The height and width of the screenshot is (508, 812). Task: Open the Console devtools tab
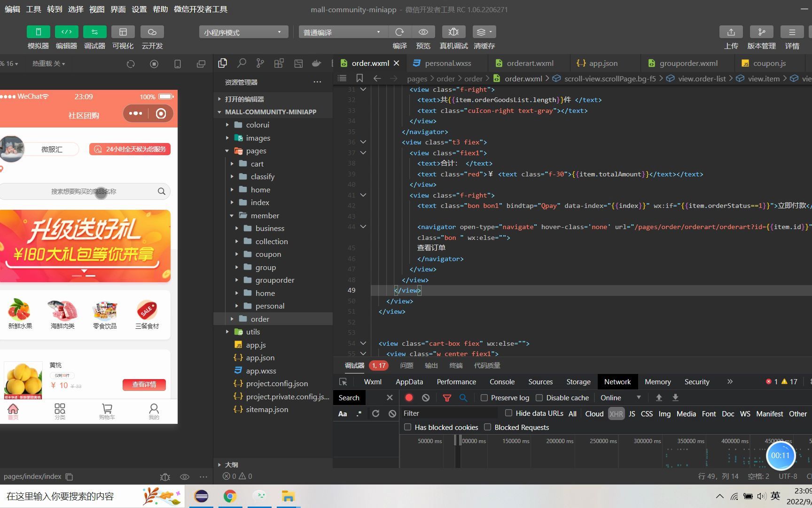[x=502, y=381]
